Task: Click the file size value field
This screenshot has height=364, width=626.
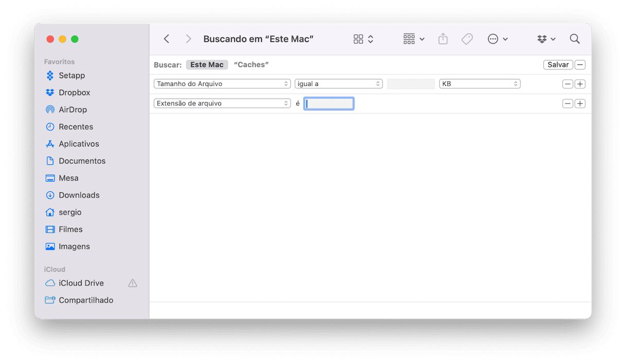Action: (411, 84)
